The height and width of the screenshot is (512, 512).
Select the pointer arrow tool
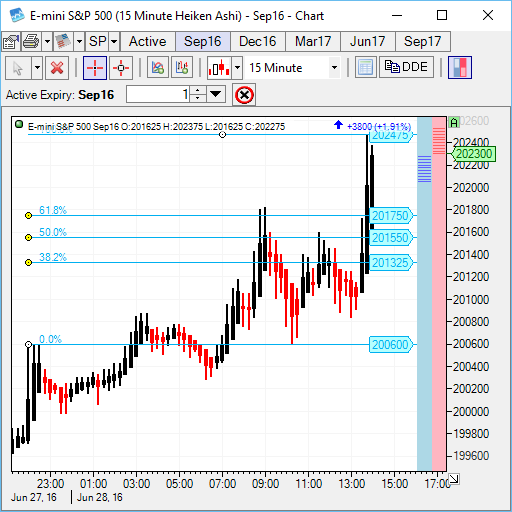[18, 68]
